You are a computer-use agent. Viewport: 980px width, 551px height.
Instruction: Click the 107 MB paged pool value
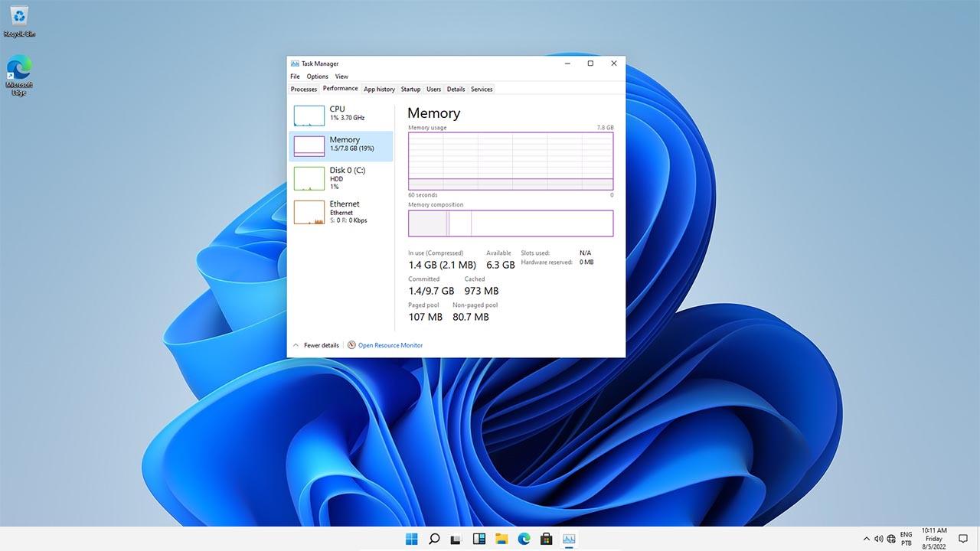click(425, 317)
